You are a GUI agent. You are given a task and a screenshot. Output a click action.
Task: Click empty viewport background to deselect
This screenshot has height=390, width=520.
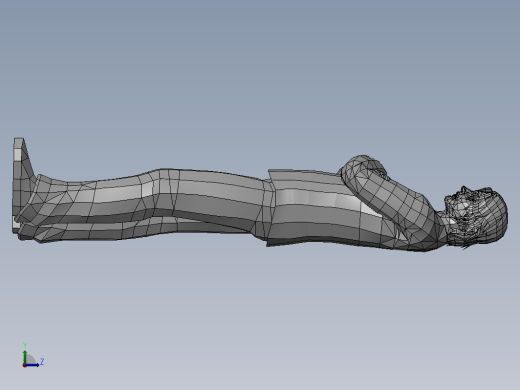point(260,67)
